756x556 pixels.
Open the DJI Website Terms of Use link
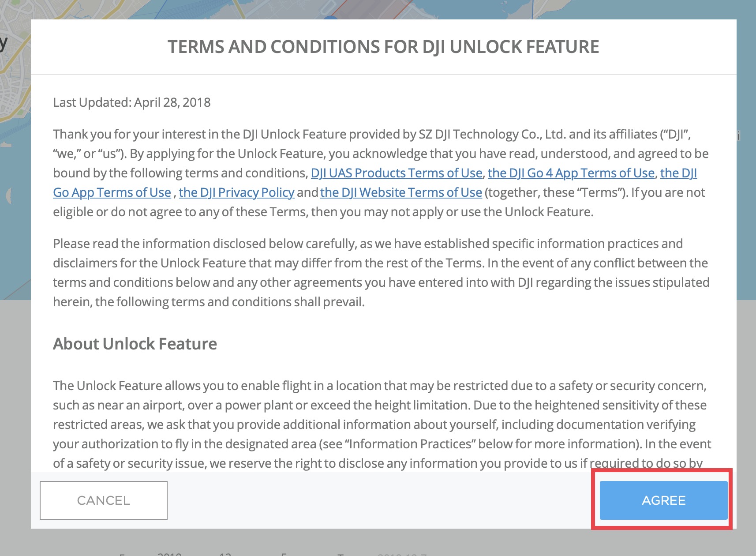coord(401,192)
